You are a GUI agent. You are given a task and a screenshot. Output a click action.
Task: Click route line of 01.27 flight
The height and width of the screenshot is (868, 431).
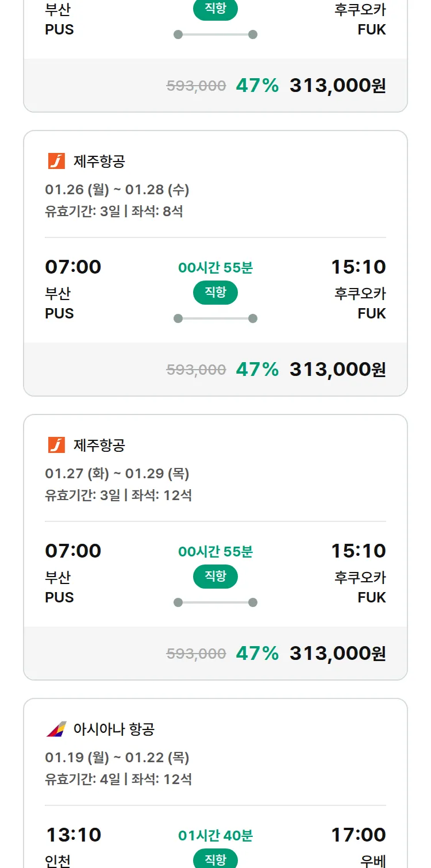(215, 602)
